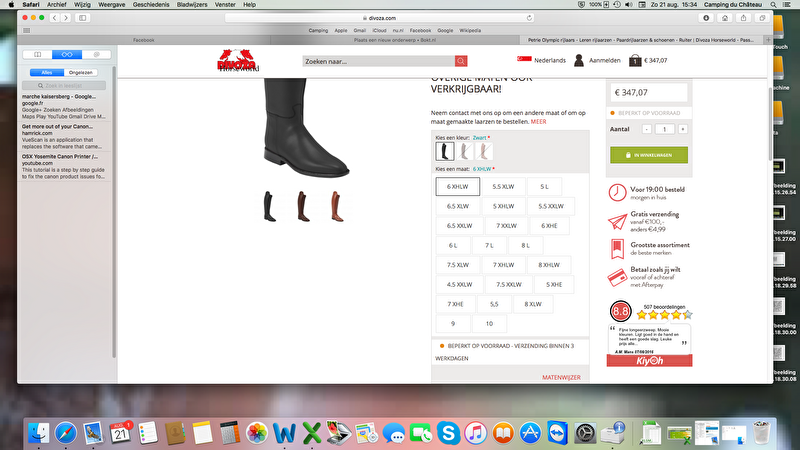Select size 6 XHLW

pyautogui.click(x=458, y=186)
